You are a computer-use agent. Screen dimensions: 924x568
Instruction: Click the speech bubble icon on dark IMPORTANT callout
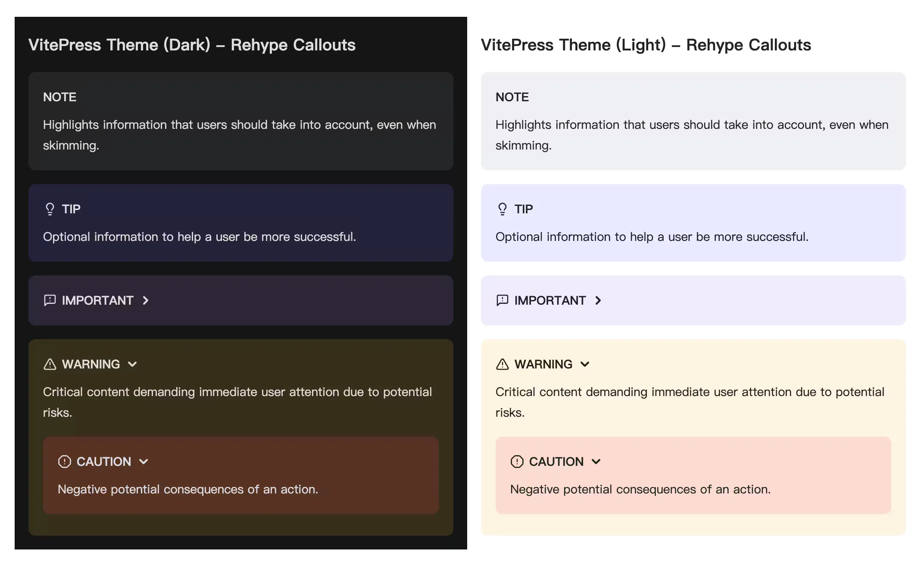tap(50, 300)
